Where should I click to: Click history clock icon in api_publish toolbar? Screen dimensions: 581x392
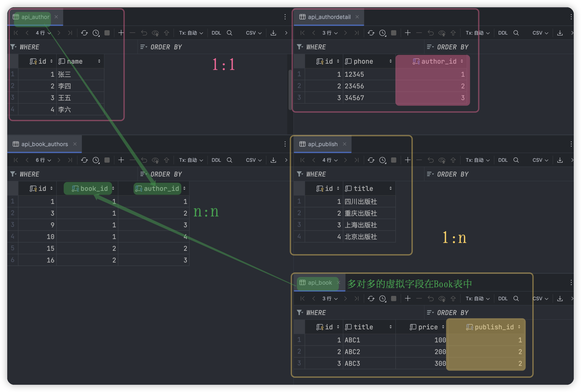[x=383, y=160]
